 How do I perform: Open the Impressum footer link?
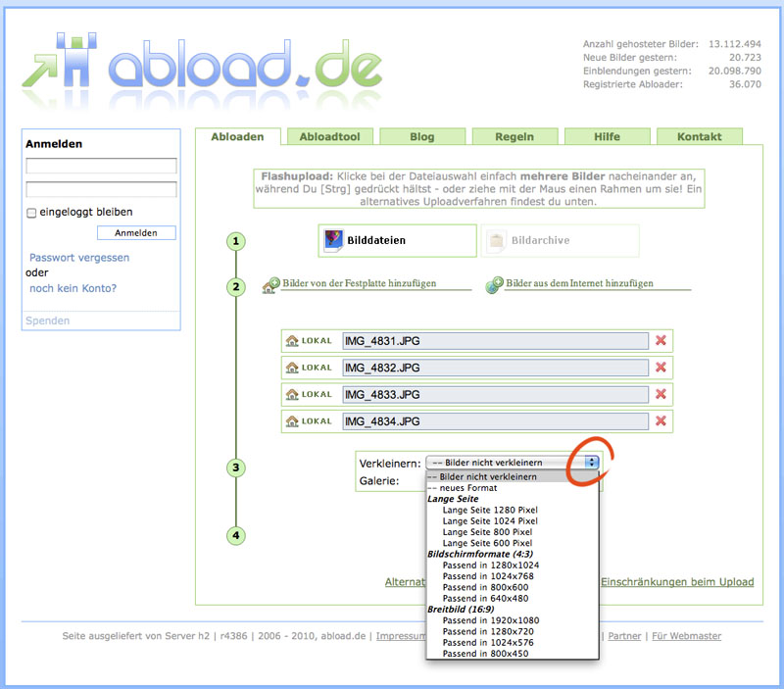tap(401, 636)
